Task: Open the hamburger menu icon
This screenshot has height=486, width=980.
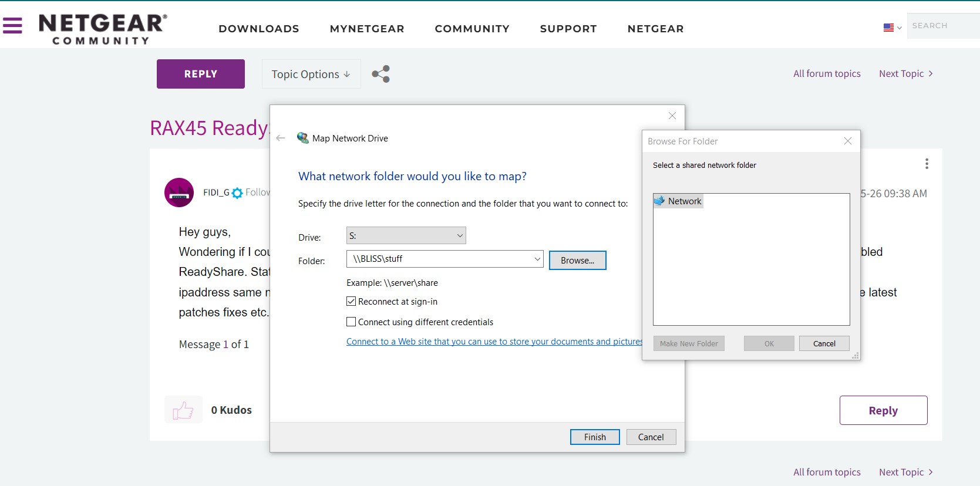Action: pyautogui.click(x=12, y=25)
